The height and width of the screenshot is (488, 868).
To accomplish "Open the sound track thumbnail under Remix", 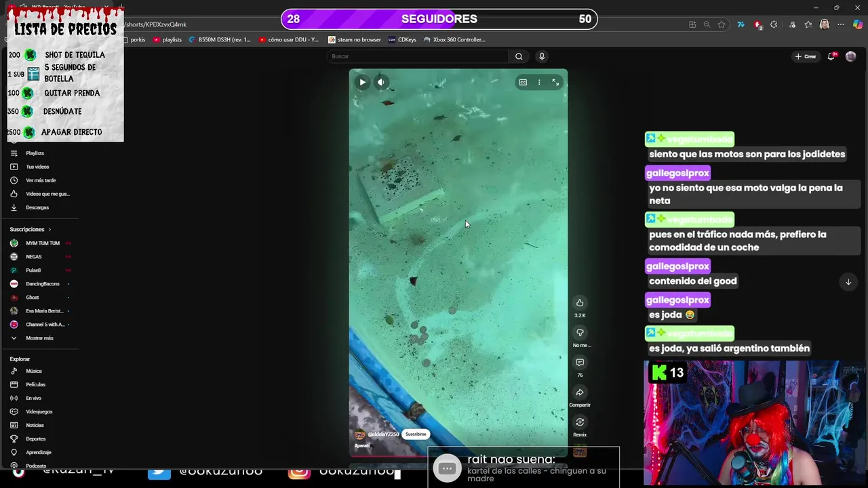I will click(x=580, y=451).
